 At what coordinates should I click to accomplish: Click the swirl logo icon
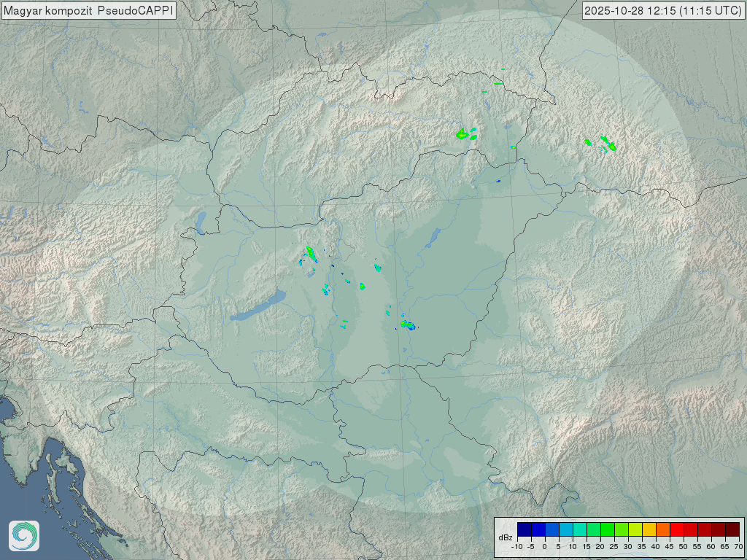click(x=23, y=536)
